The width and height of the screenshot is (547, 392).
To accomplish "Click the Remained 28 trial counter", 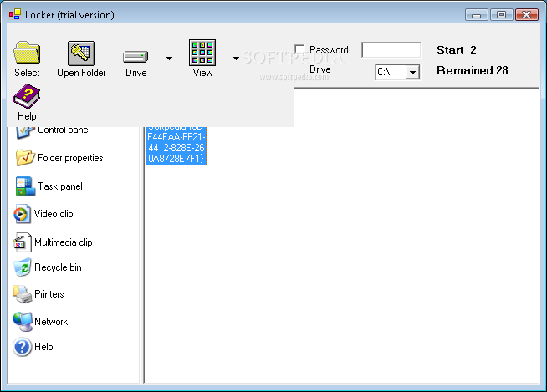I will click(x=473, y=70).
